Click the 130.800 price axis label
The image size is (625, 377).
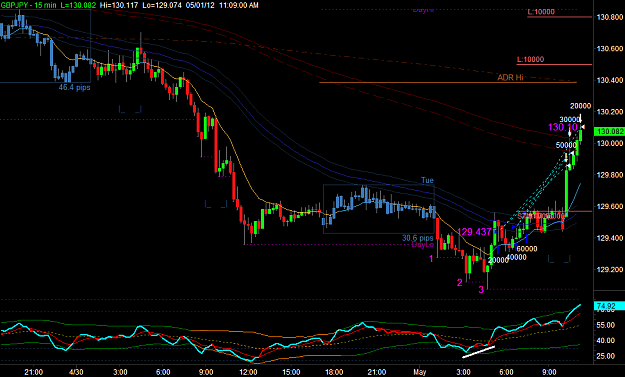point(610,17)
